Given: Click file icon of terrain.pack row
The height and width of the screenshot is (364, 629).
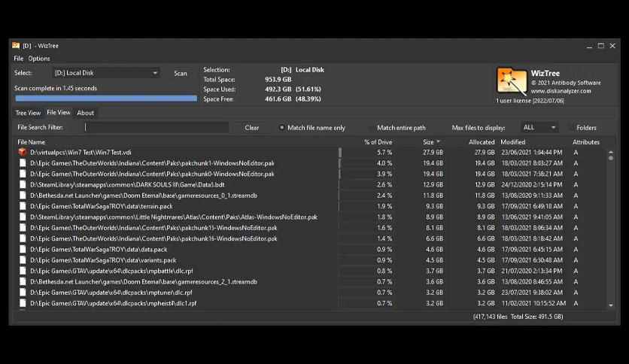Looking at the screenshot, I should 23,207.
